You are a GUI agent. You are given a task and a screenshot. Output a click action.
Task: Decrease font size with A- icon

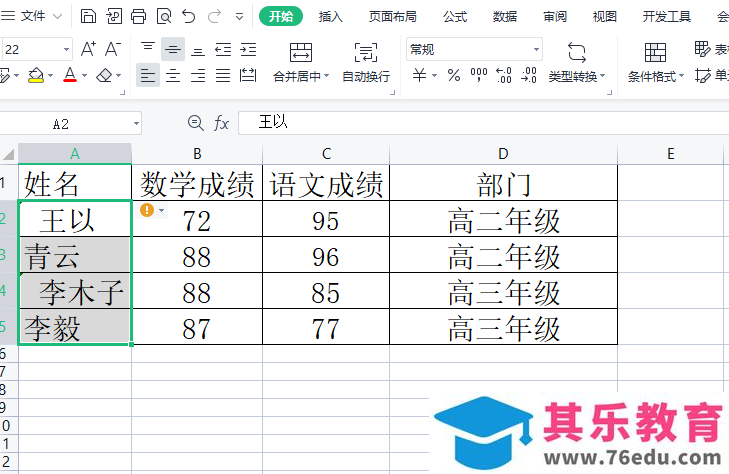113,49
